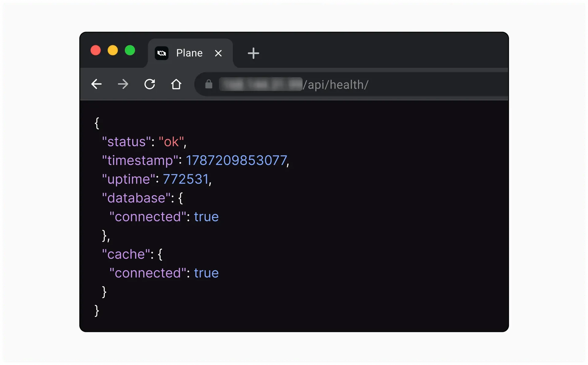
Task: Open a new tab with plus icon
Action: pos(253,53)
